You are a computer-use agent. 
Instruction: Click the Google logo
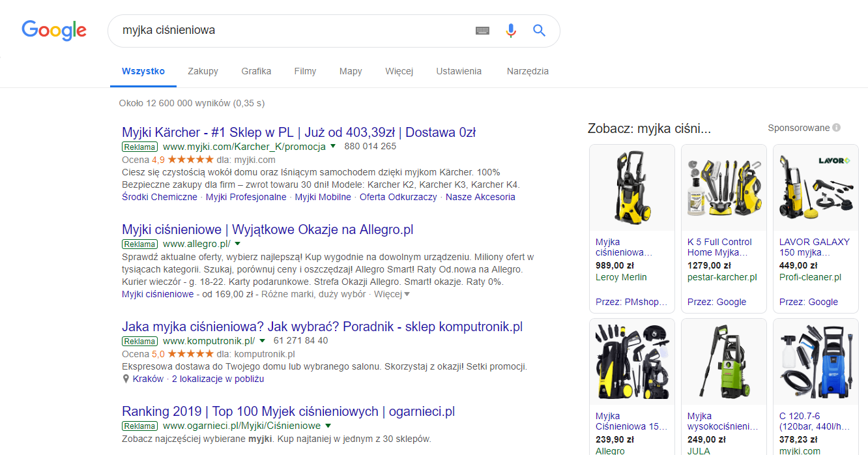tap(54, 31)
